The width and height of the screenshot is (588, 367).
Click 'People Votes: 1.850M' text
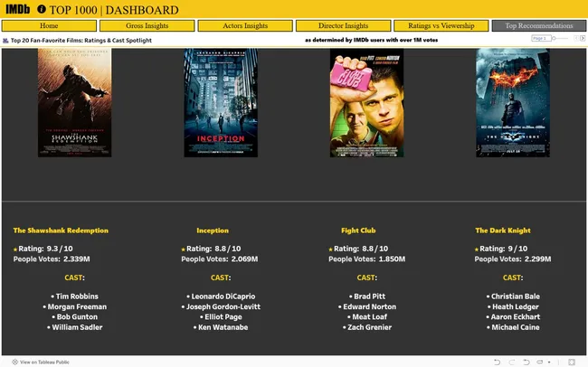click(x=366, y=259)
